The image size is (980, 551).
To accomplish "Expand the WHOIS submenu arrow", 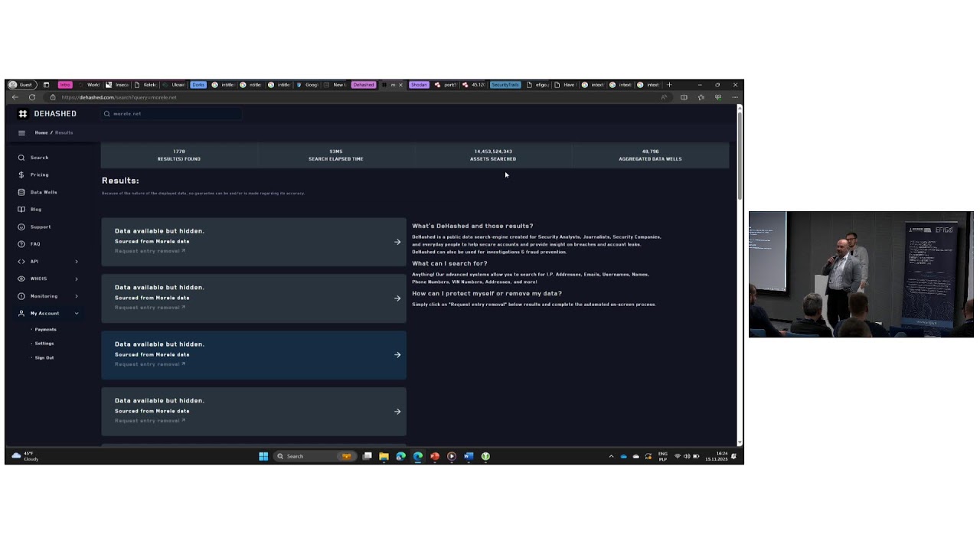I will 77,279.
